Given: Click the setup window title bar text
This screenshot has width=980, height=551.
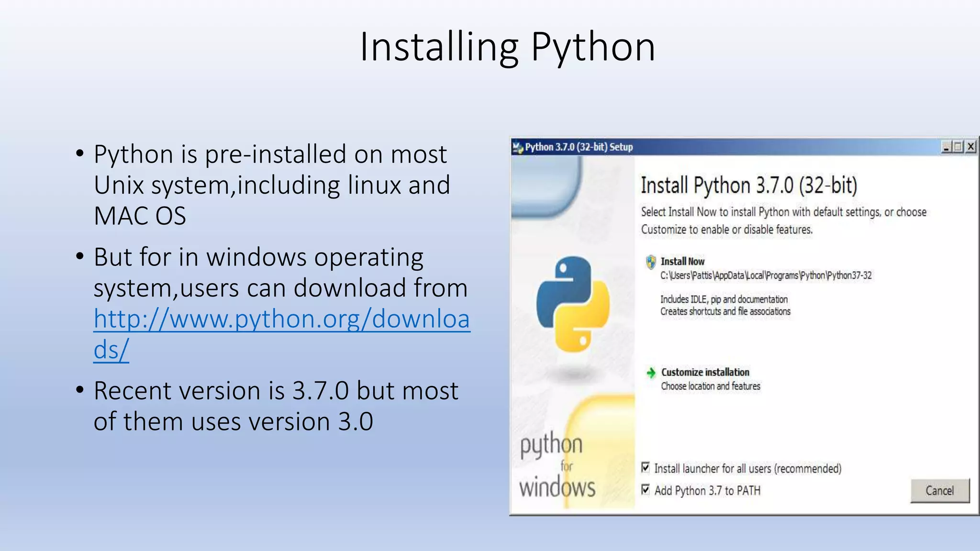Looking at the screenshot, I should click(579, 147).
